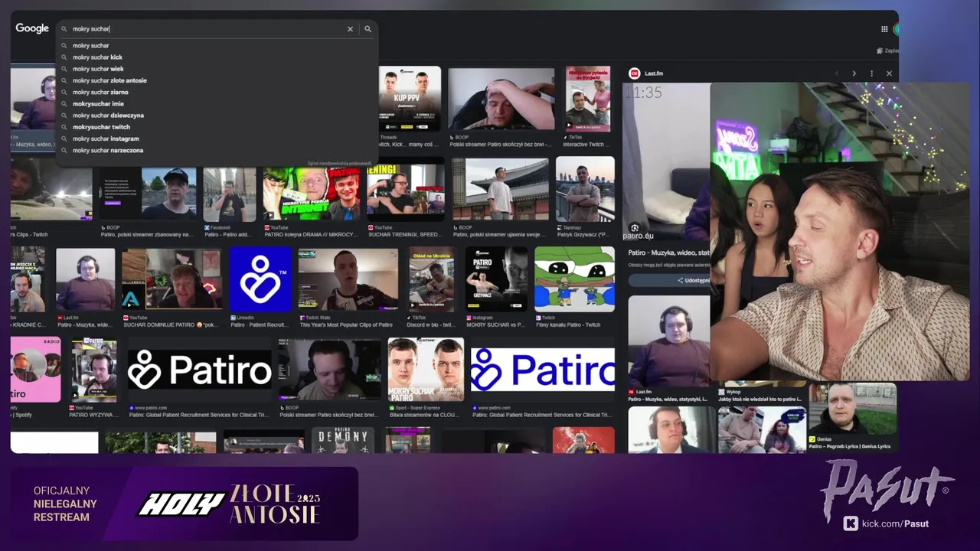980x551 pixels.
Task: Go to next image in side panel
Action: pos(854,73)
